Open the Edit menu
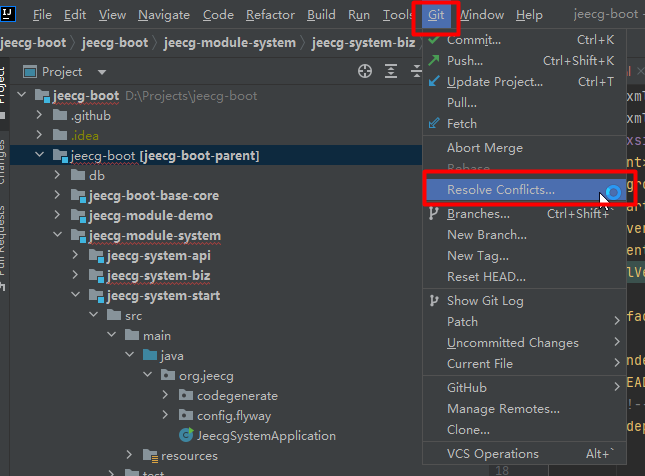Viewport: 645px width, 476px height. pos(75,15)
